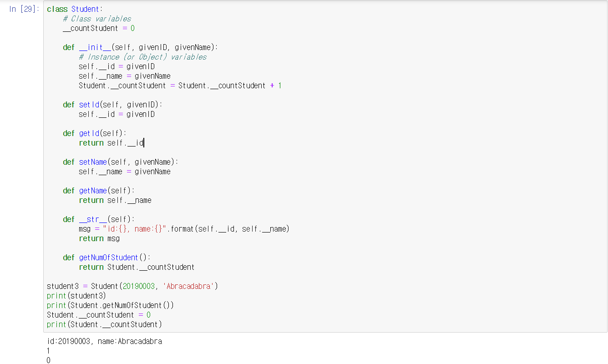
Task: Click the 'def getId(self):' line
Action: [94, 133]
